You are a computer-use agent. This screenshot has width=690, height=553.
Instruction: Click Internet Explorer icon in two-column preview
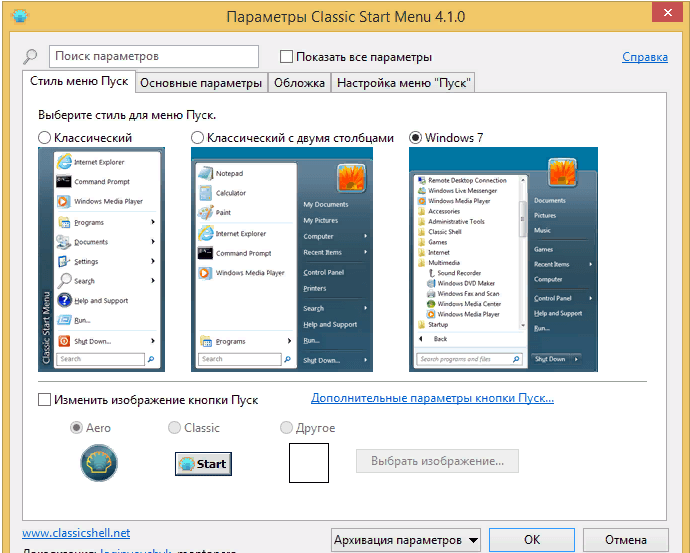206,233
